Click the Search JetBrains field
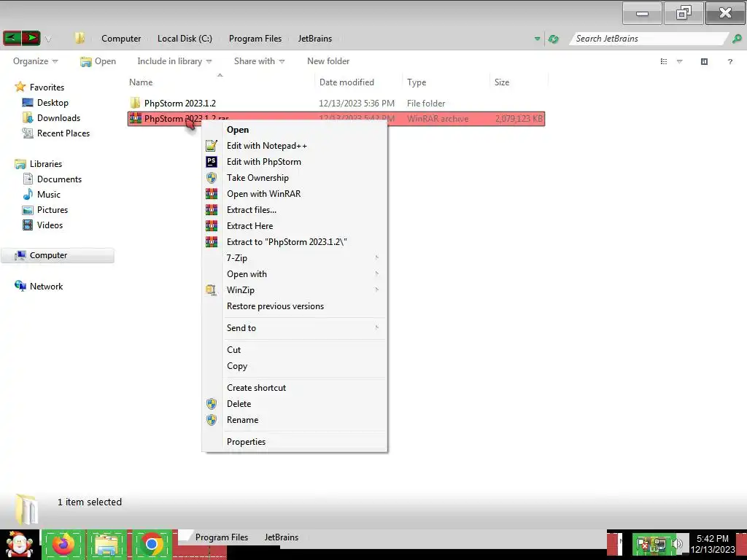This screenshot has height=560, width=747. 649,39
